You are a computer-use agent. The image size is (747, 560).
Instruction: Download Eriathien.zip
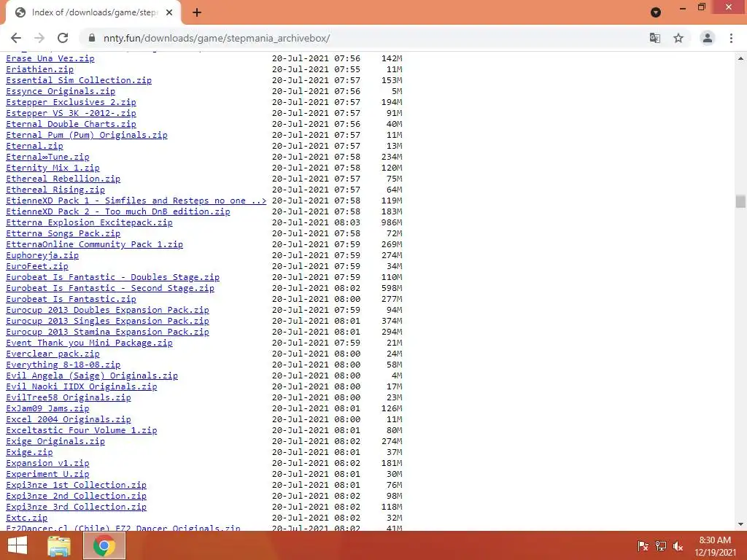pos(39,69)
